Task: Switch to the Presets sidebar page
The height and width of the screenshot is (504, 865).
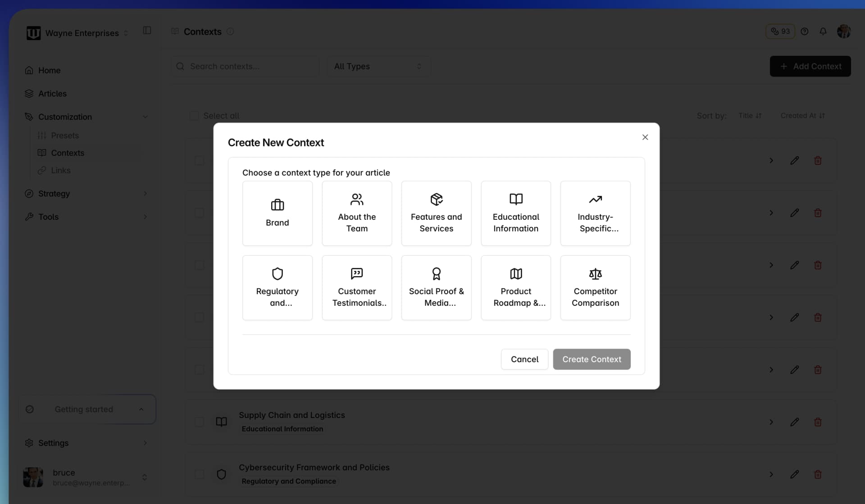Action: point(65,135)
